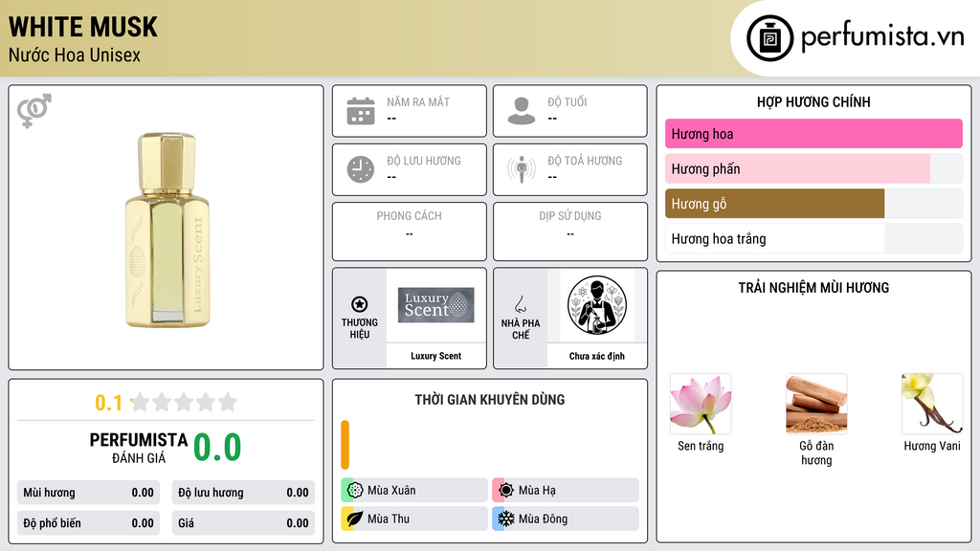This screenshot has height=551, width=980.
Task: Select the Sen trắng lotus note image
Action: 701,404
